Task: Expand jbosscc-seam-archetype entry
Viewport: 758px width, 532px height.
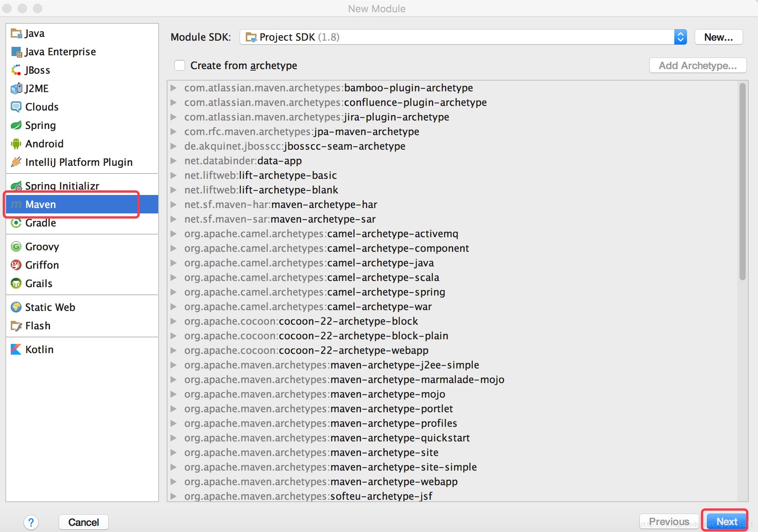Action: (x=174, y=146)
